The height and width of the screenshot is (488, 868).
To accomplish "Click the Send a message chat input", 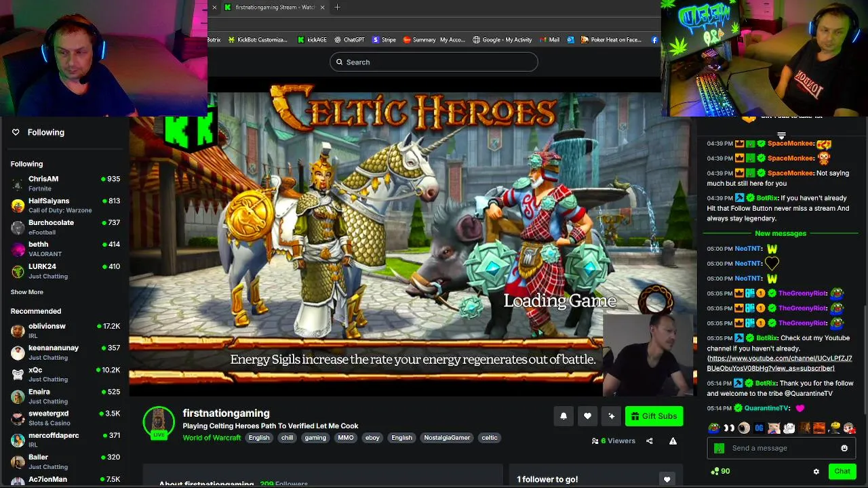I will click(x=781, y=448).
